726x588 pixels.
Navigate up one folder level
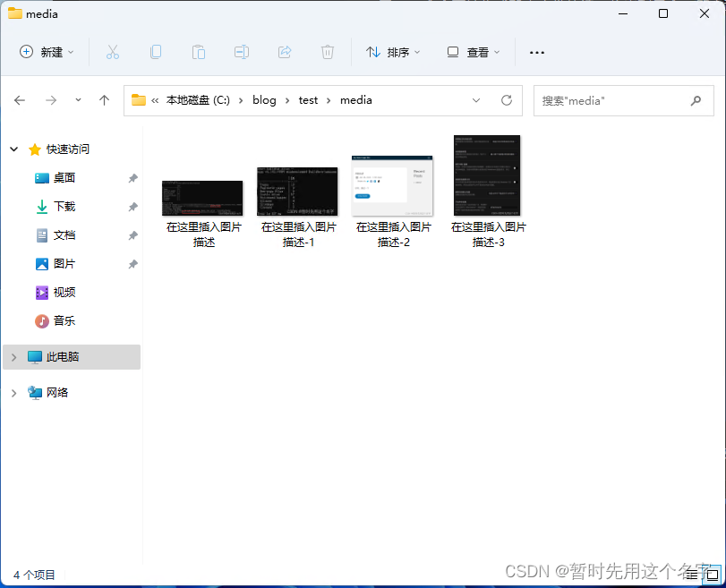[x=104, y=100]
